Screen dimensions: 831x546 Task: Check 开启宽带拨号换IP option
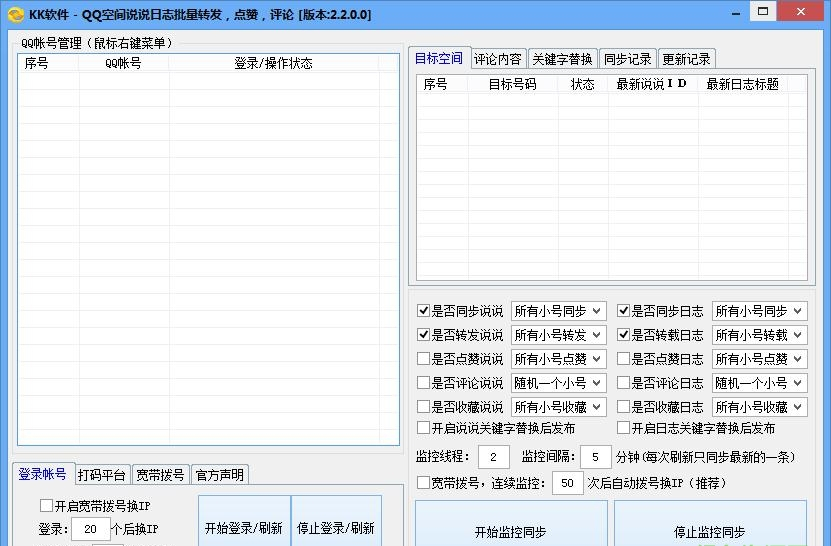46,505
